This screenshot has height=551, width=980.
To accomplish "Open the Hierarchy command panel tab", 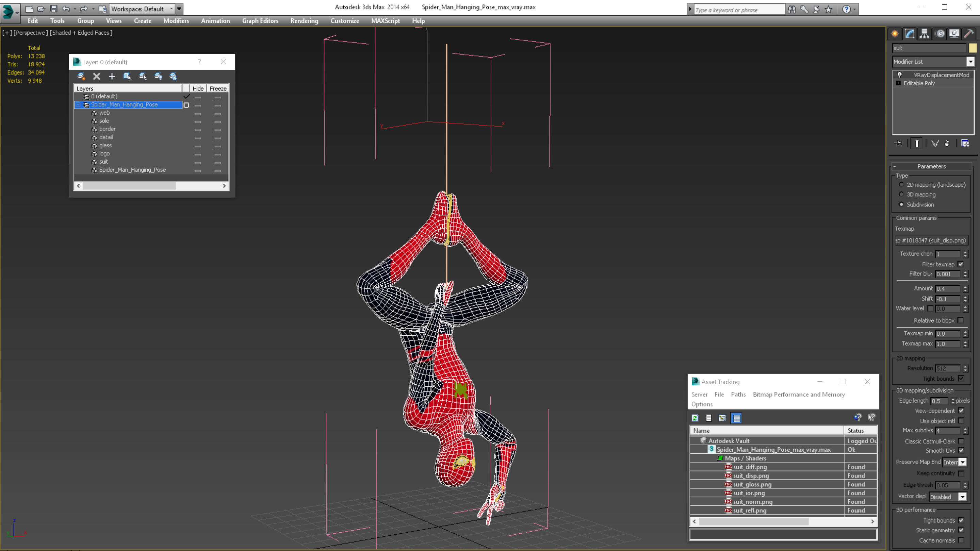I will click(925, 33).
